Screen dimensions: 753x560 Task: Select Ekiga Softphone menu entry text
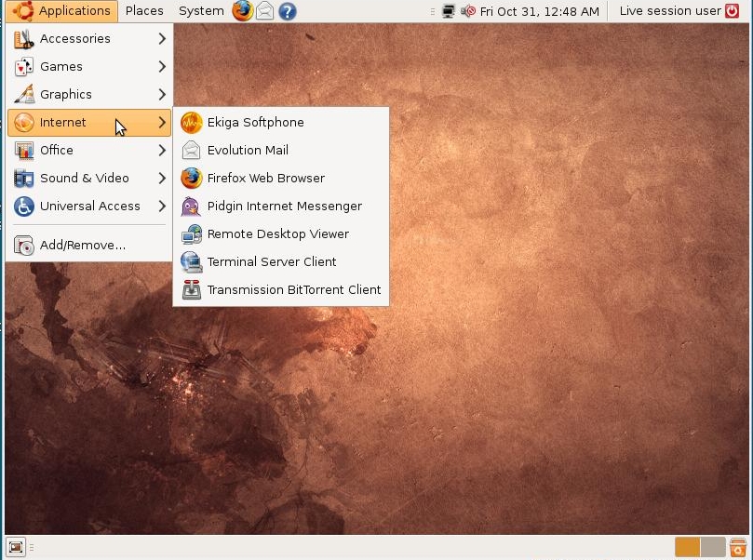tap(255, 123)
